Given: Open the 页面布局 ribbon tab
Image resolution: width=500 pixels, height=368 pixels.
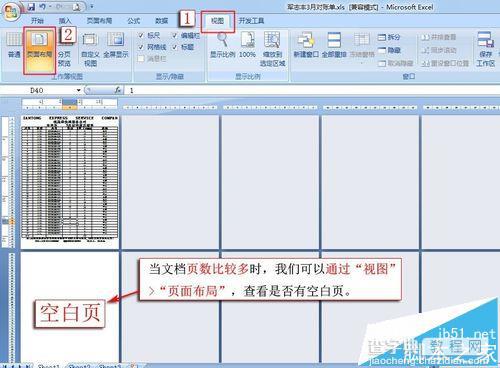Looking at the screenshot, I should tap(99, 21).
